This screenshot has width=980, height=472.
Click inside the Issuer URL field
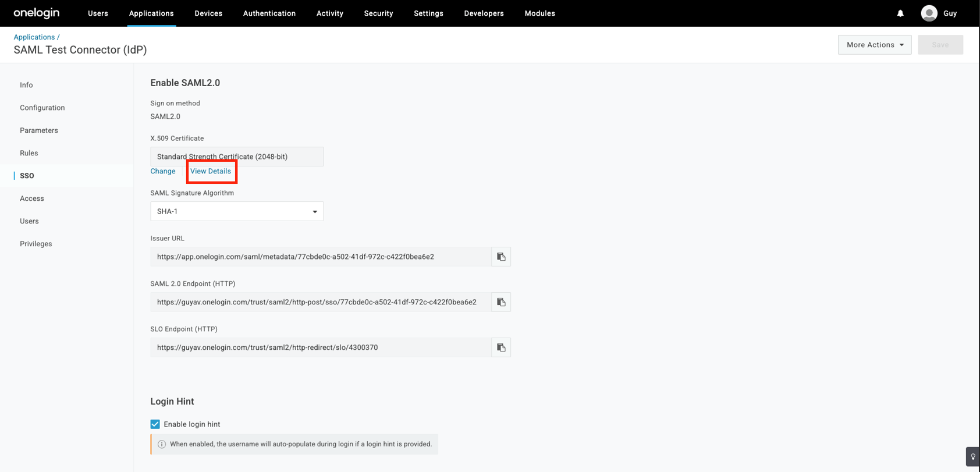point(321,257)
